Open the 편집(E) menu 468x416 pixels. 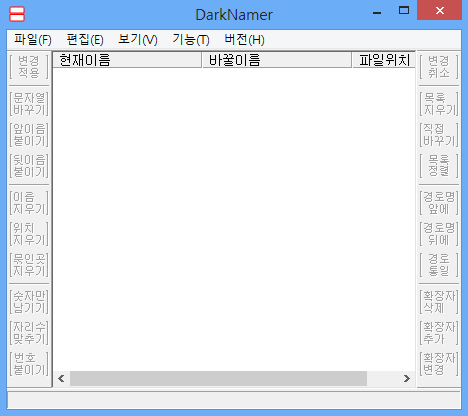pyautogui.click(x=85, y=40)
